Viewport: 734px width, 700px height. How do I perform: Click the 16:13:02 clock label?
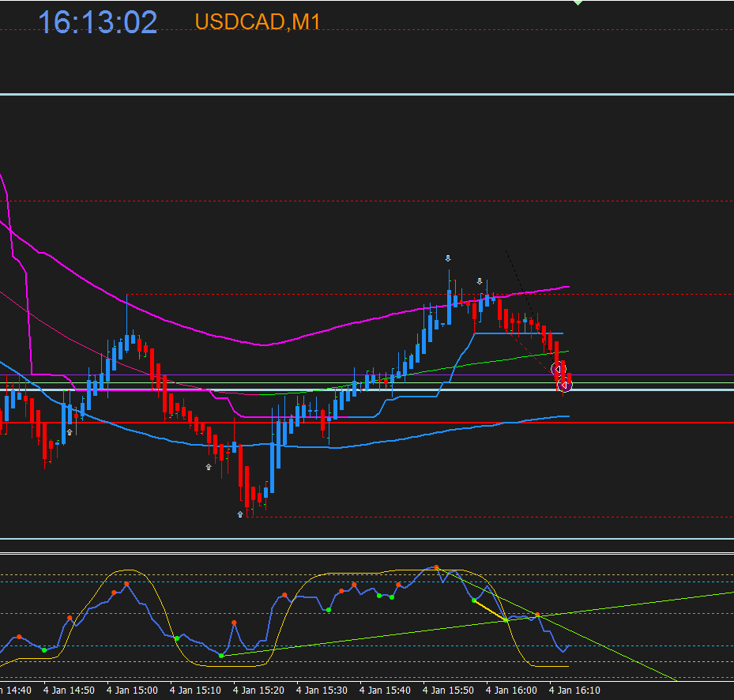[x=97, y=22]
